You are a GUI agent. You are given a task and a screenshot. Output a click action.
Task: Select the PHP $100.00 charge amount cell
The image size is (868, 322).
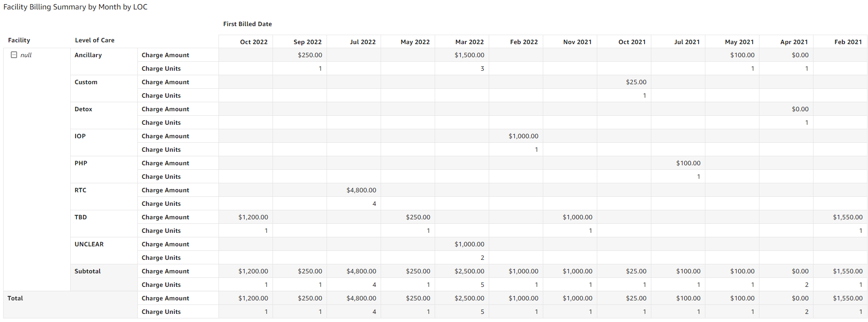[x=688, y=163]
